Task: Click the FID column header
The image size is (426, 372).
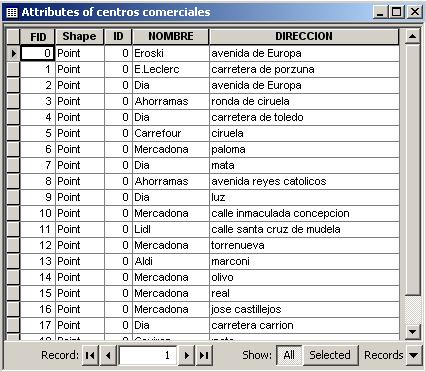Action: point(38,36)
